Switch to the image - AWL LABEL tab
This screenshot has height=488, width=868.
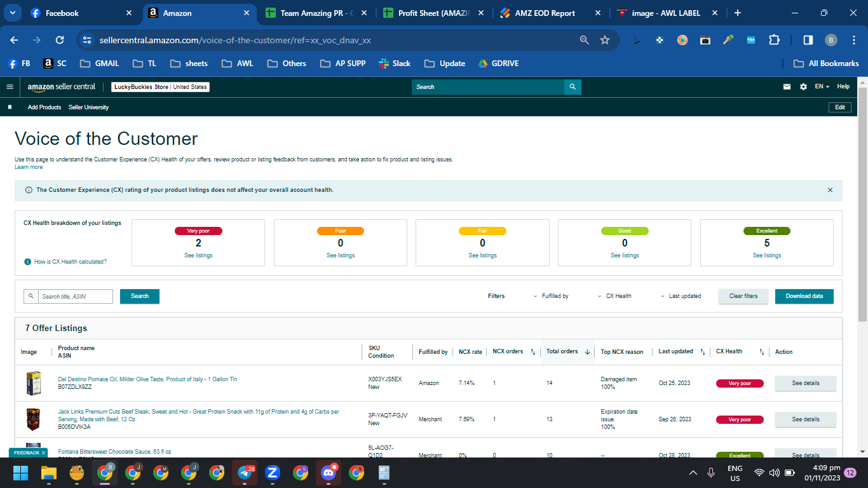click(x=668, y=13)
